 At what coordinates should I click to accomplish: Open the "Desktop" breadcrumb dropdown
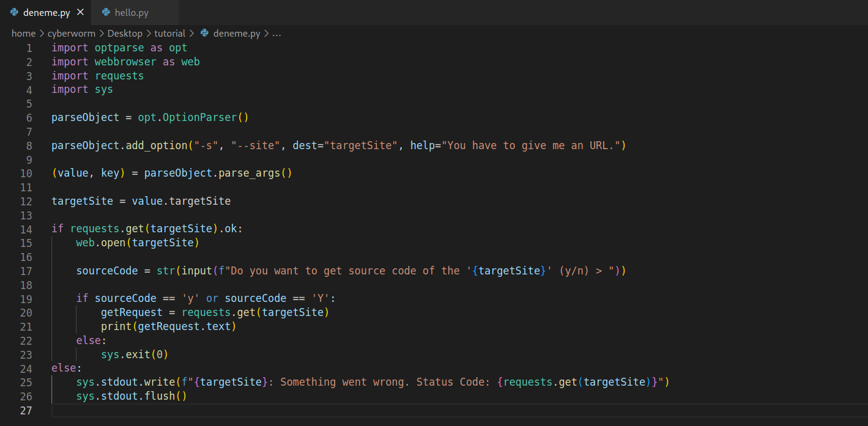(125, 34)
